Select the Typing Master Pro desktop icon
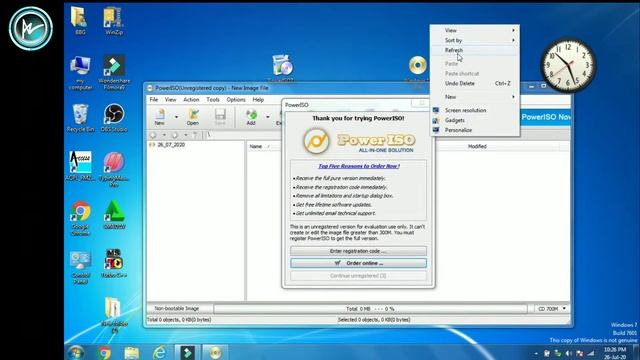Viewport: 640px width, 360px height. (114, 169)
